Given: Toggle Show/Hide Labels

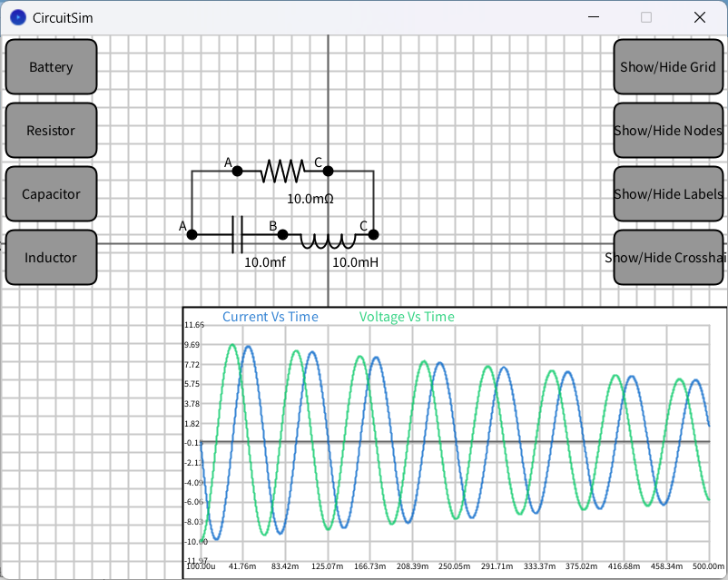Looking at the screenshot, I should tap(668, 194).
